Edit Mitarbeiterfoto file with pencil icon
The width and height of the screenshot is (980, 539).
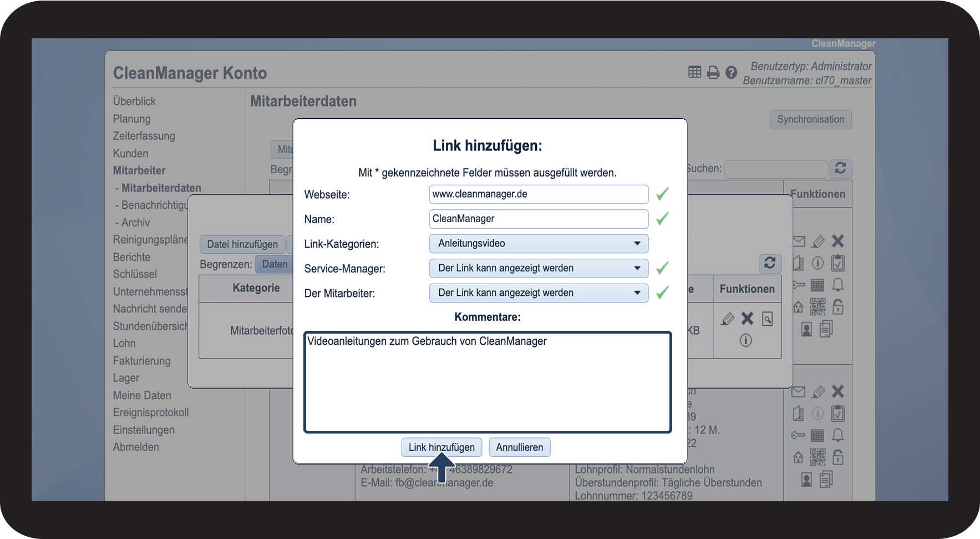point(727,319)
